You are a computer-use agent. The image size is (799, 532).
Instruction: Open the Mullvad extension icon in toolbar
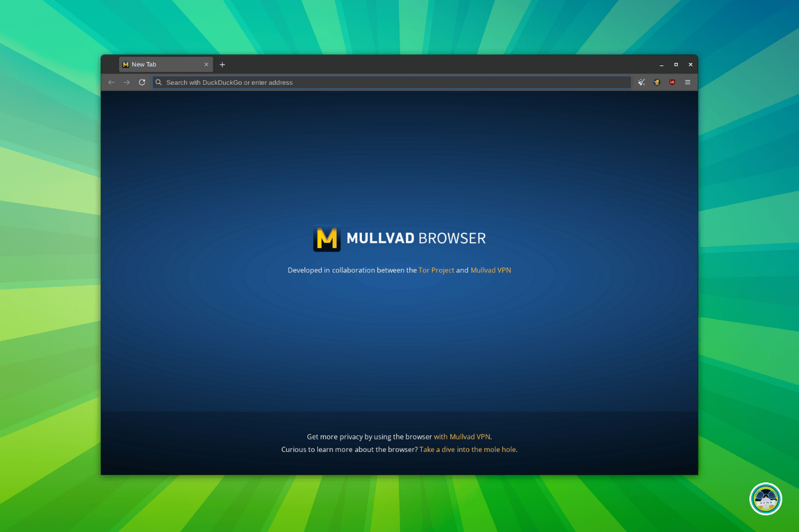click(657, 82)
